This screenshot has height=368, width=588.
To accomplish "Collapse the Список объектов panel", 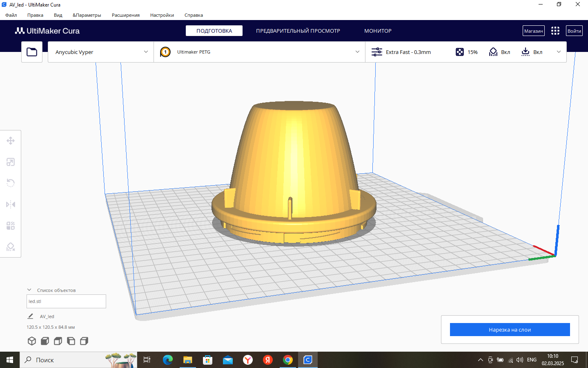I will click(28, 290).
